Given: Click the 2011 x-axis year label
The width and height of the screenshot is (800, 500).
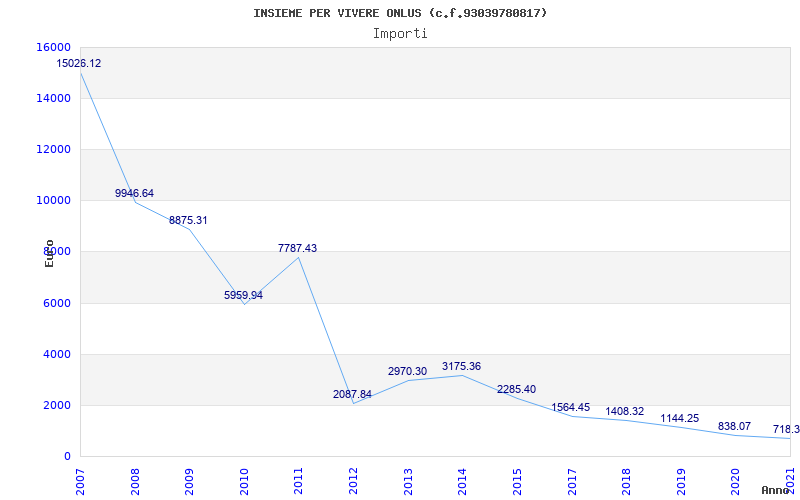Looking at the screenshot, I should (298, 481).
